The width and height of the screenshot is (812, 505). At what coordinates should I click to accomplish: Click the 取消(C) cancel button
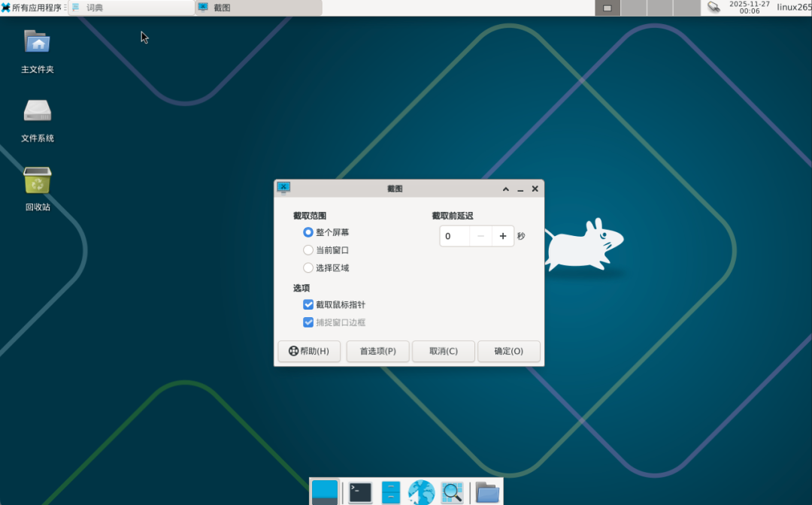click(444, 351)
